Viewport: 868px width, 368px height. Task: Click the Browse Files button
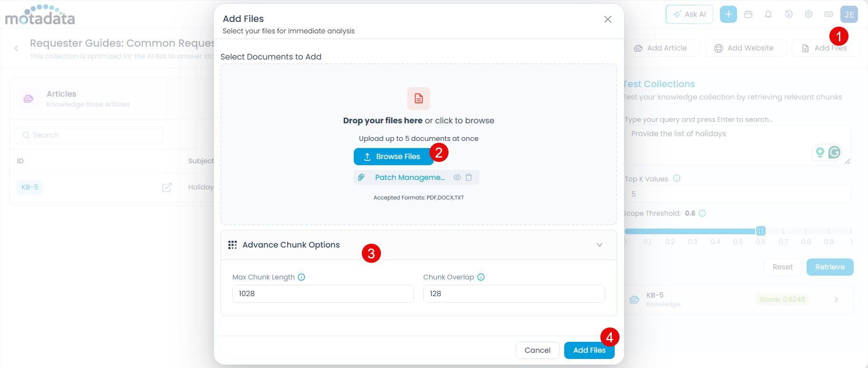point(393,157)
